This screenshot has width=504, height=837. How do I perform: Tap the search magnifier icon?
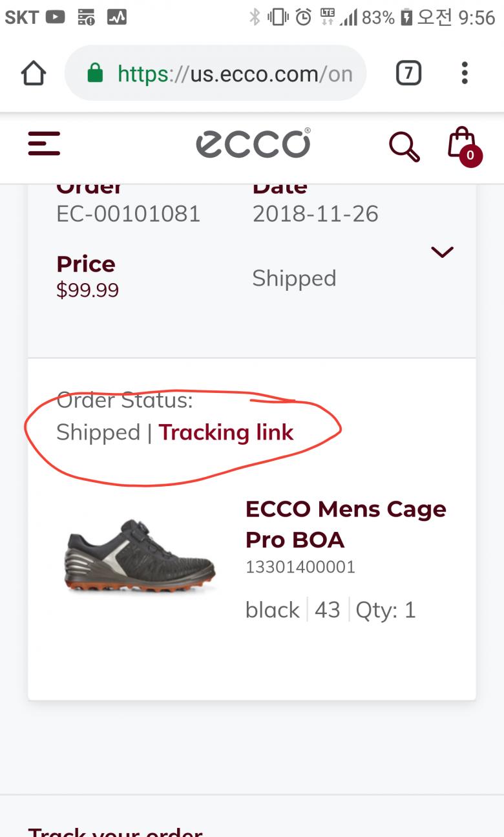pos(404,145)
